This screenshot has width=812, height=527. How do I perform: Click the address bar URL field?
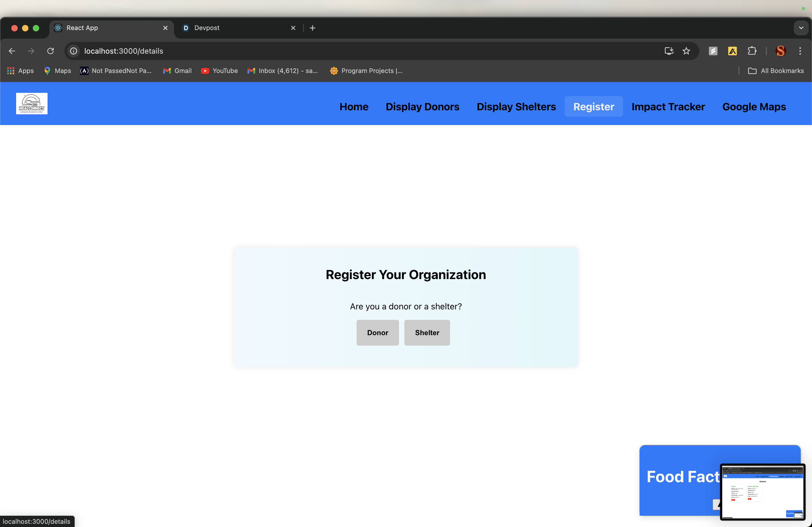pos(341,51)
